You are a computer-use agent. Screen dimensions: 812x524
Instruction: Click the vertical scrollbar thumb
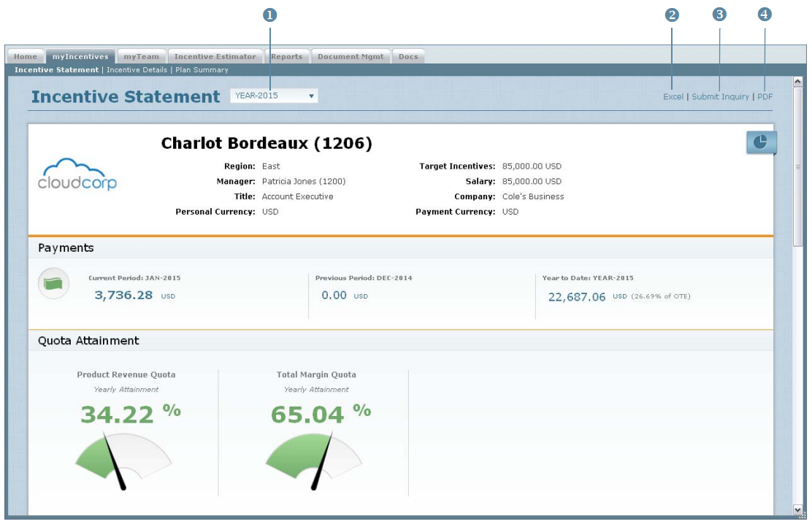click(797, 166)
